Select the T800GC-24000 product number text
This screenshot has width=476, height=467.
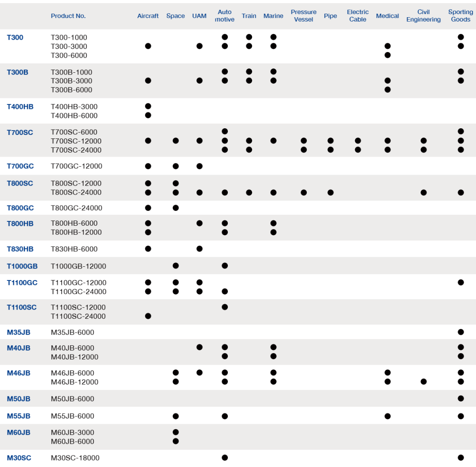(77, 208)
